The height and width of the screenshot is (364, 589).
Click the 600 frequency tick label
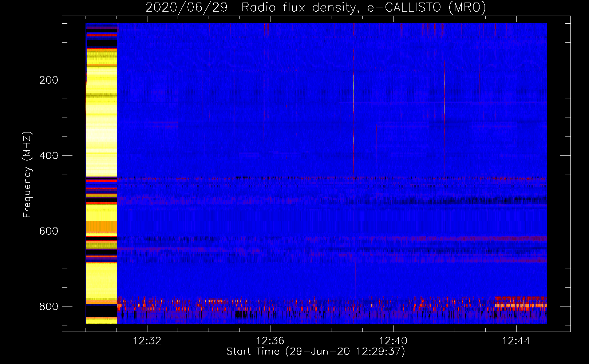coord(49,231)
